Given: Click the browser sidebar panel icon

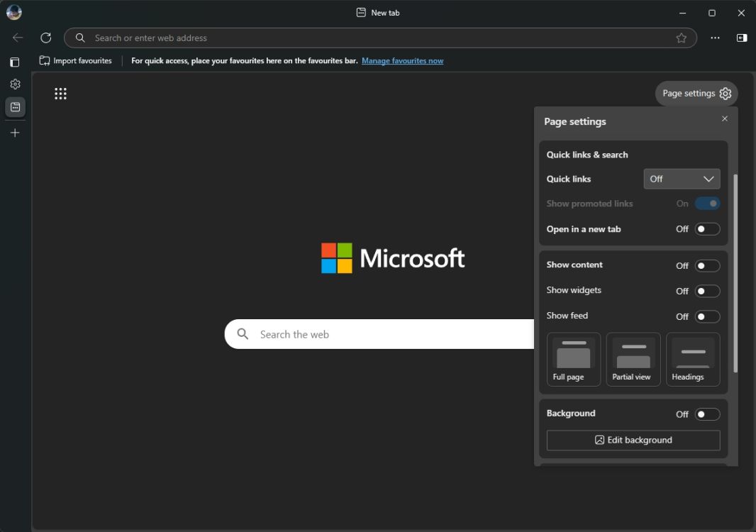Looking at the screenshot, I should pos(742,38).
